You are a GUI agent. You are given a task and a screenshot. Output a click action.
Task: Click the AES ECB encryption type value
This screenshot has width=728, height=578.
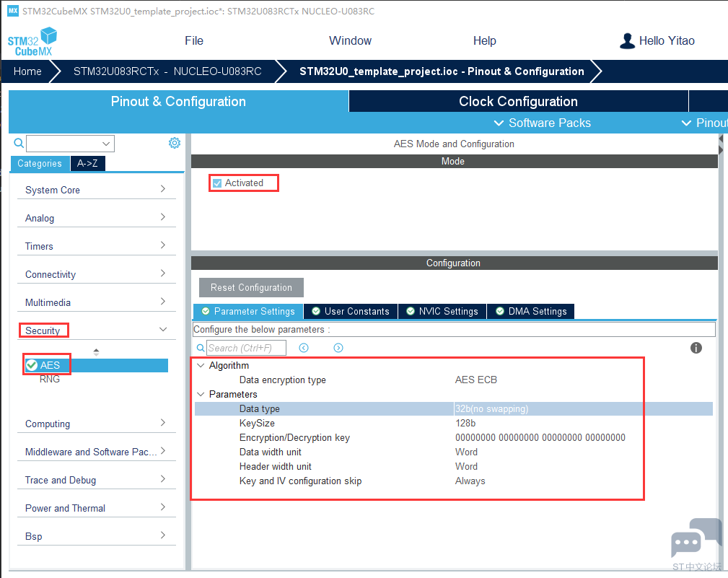click(x=476, y=380)
